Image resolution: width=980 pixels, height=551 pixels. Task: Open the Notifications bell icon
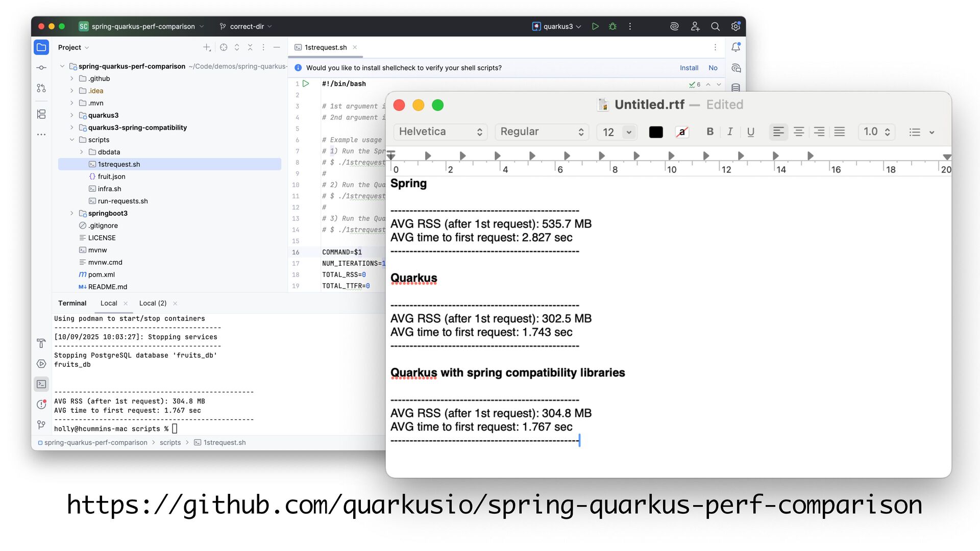pyautogui.click(x=736, y=47)
